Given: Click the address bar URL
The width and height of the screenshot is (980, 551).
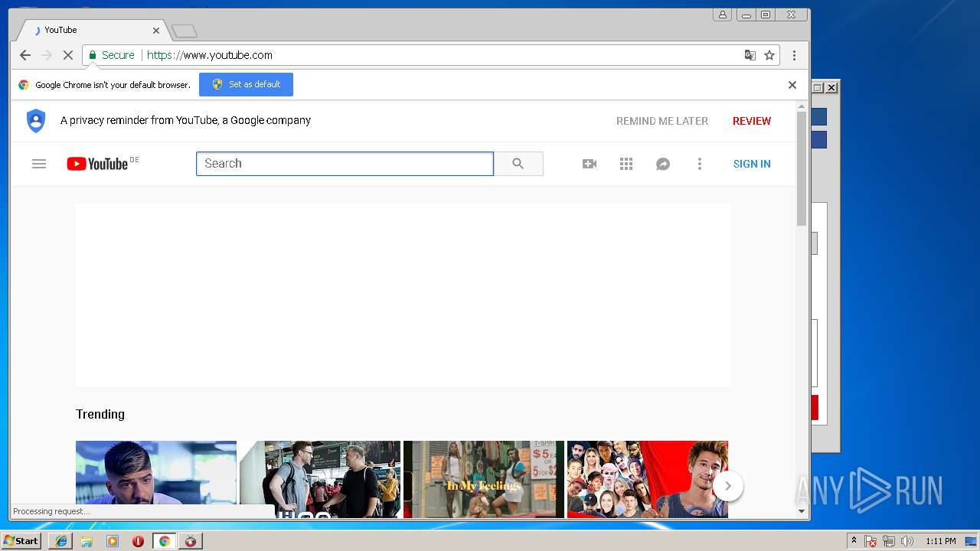Looking at the screenshot, I should pyautogui.click(x=210, y=55).
